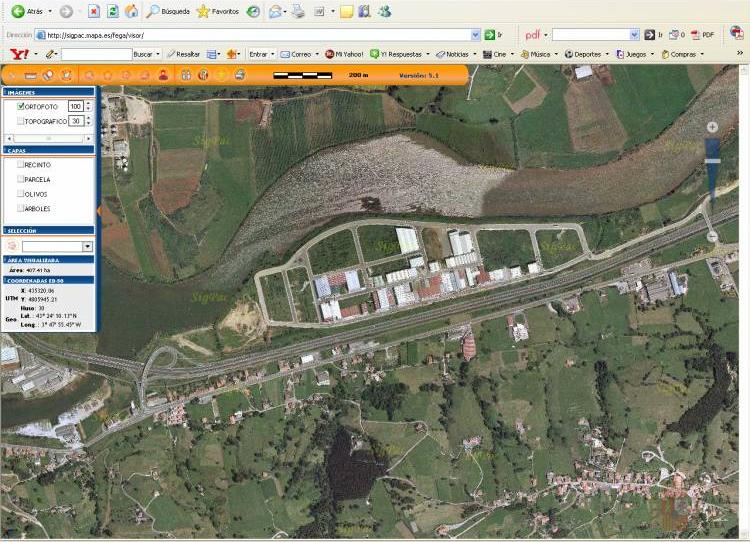Toggle the PARCELA layer checkbox
This screenshot has height=542, width=750.
coord(21,179)
